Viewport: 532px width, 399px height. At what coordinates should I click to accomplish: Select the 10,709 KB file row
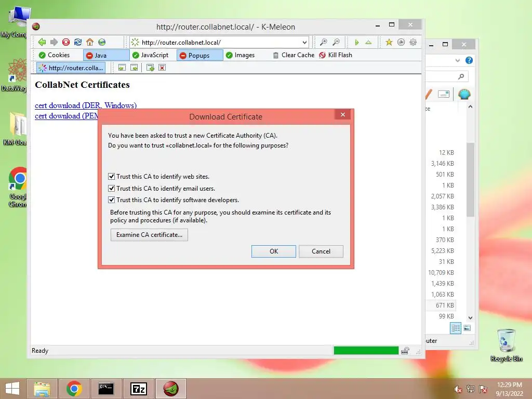click(440, 272)
